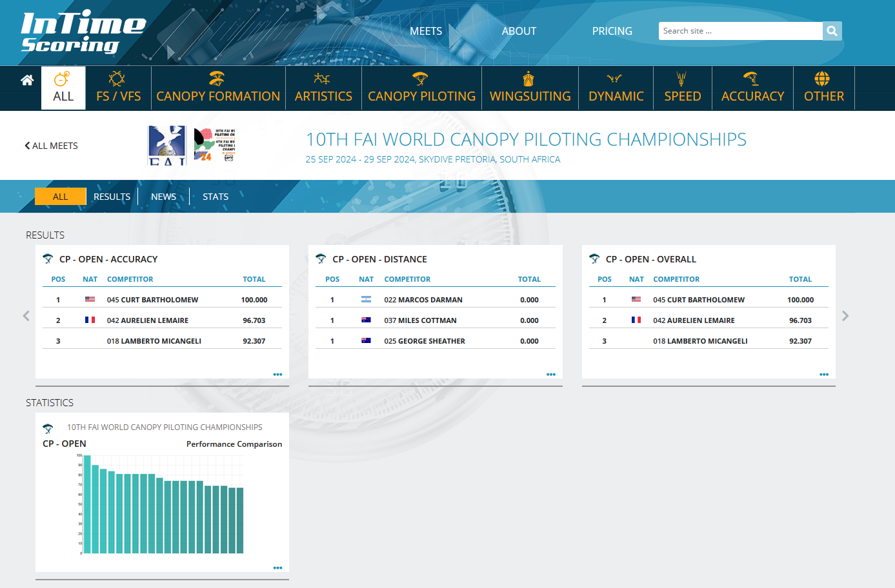
Task: Click the France flag in the Overall table
Action: pos(636,320)
